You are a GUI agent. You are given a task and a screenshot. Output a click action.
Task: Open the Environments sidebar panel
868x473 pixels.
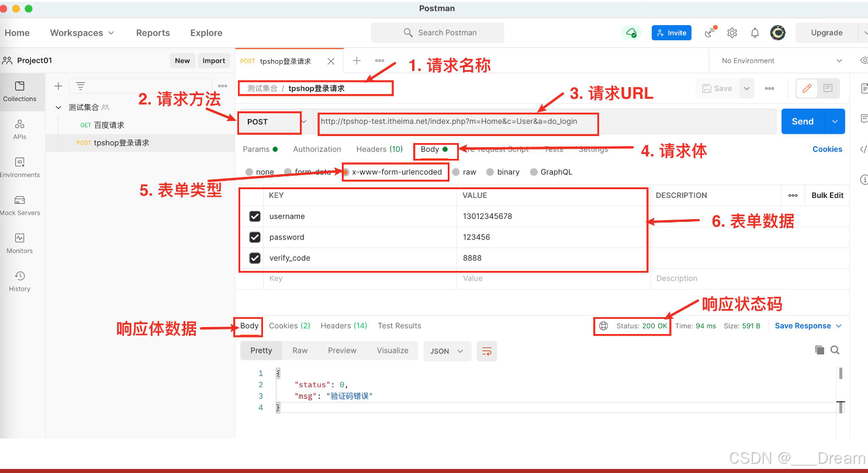20,168
